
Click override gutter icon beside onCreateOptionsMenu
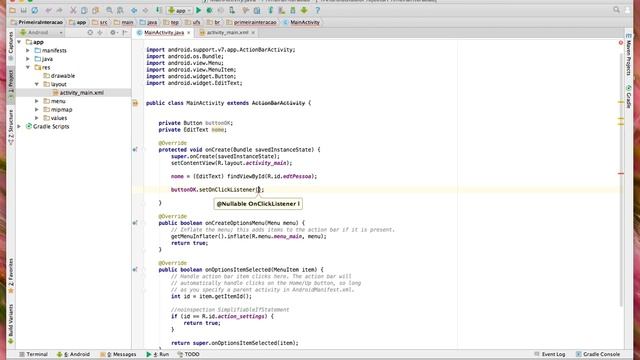tap(135, 223)
